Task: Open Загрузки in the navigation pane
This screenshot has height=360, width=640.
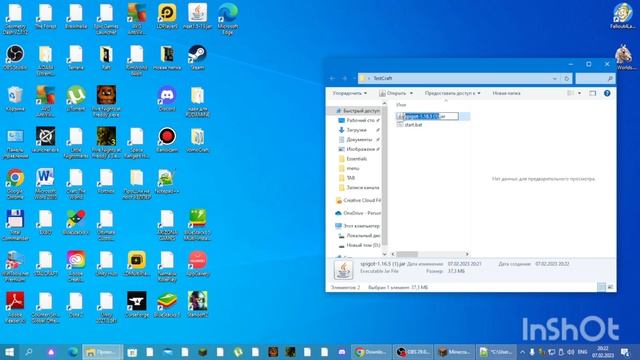Action: (x=356, y=130)
